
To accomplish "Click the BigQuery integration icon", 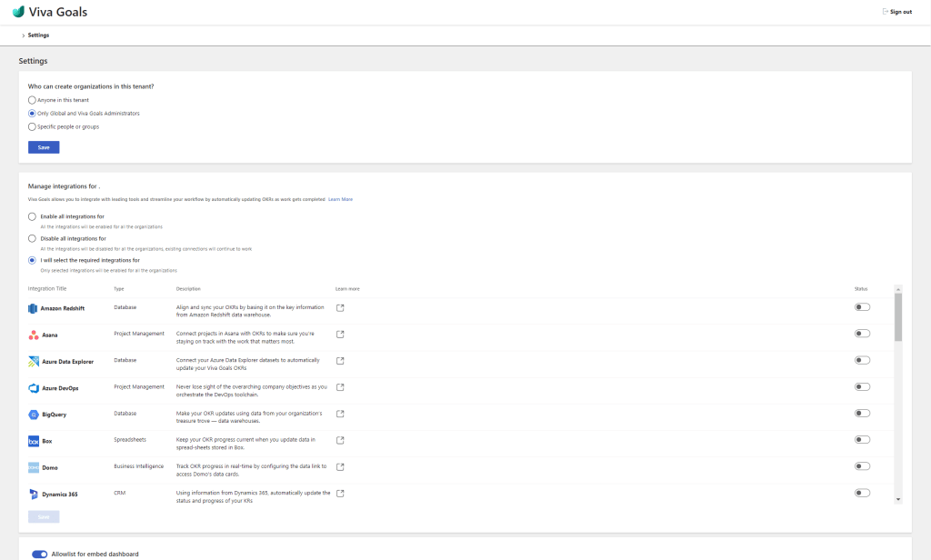I will tap(34, 415).
